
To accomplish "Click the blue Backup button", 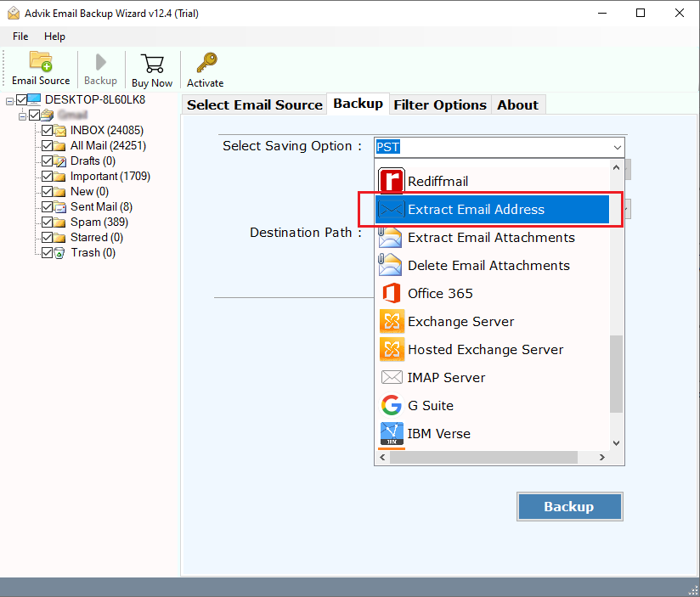I will (x=570, y=506).
